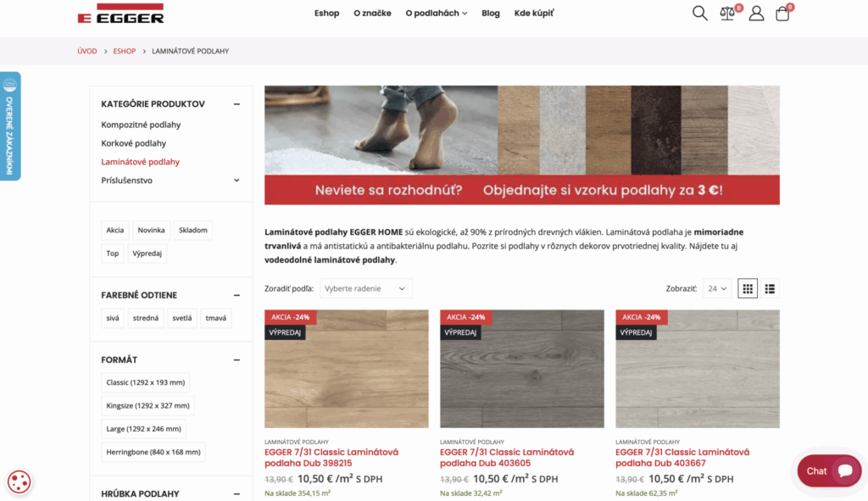This screenshot has height=501, width=868.
Task: Click 'Na sklade 62,35 m²' stock text
Action: tap(647, 493)
